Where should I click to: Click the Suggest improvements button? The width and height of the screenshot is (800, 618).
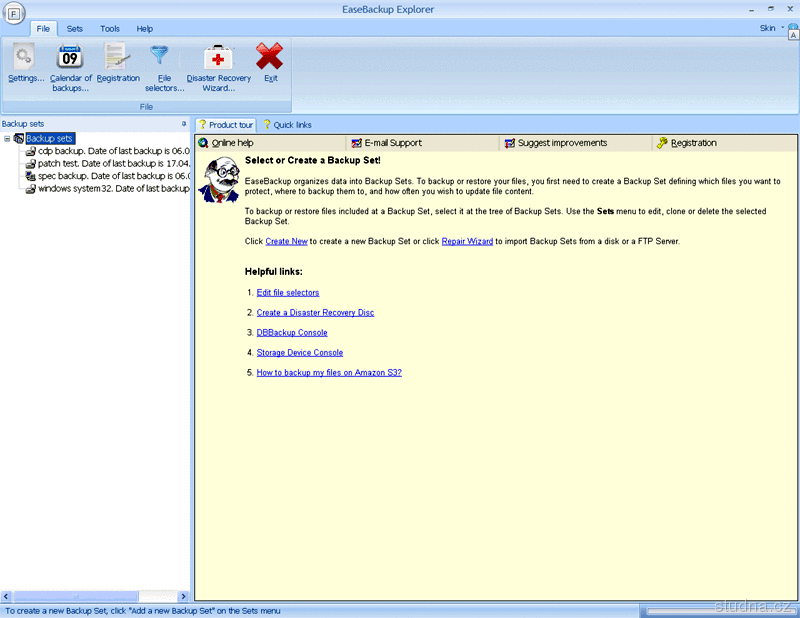(576, 143)
